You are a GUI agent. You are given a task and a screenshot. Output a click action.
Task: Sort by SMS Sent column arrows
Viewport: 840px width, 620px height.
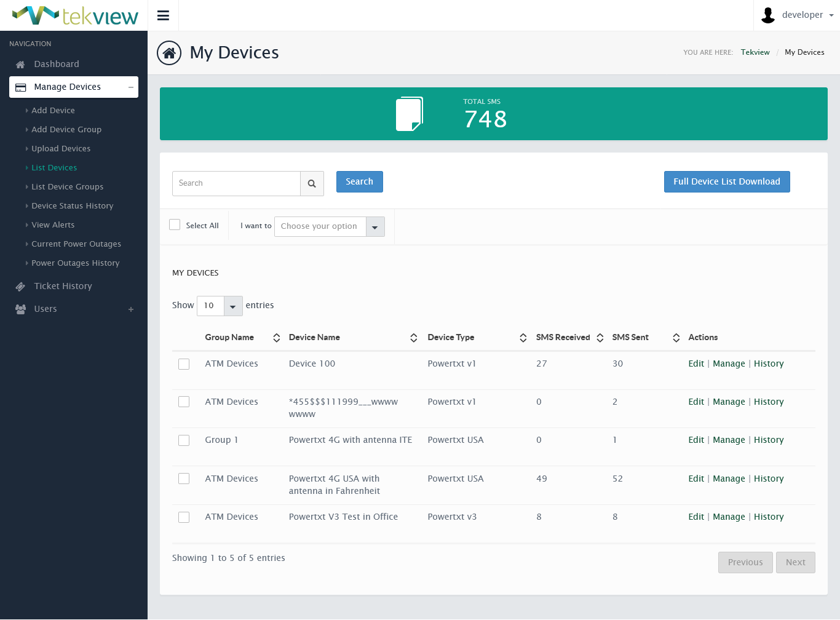pos(676,338)
